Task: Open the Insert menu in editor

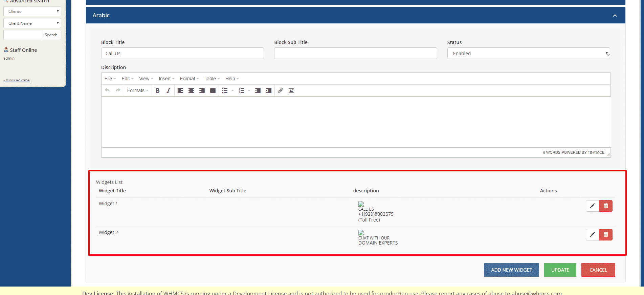Action: pos(166,79)
